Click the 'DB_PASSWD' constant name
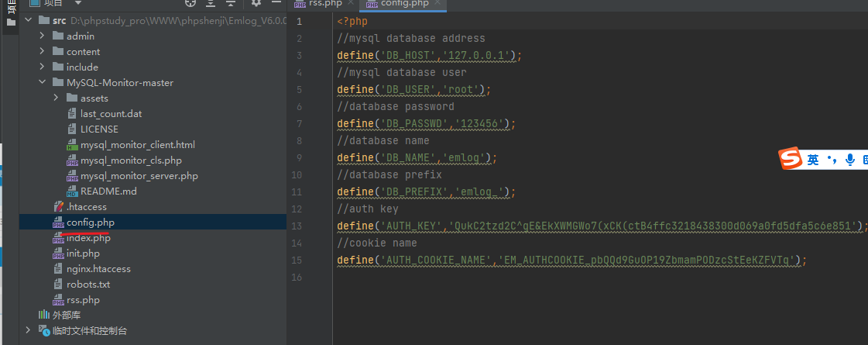This screenshot has width=868, height=345. (x=414, y=123)
